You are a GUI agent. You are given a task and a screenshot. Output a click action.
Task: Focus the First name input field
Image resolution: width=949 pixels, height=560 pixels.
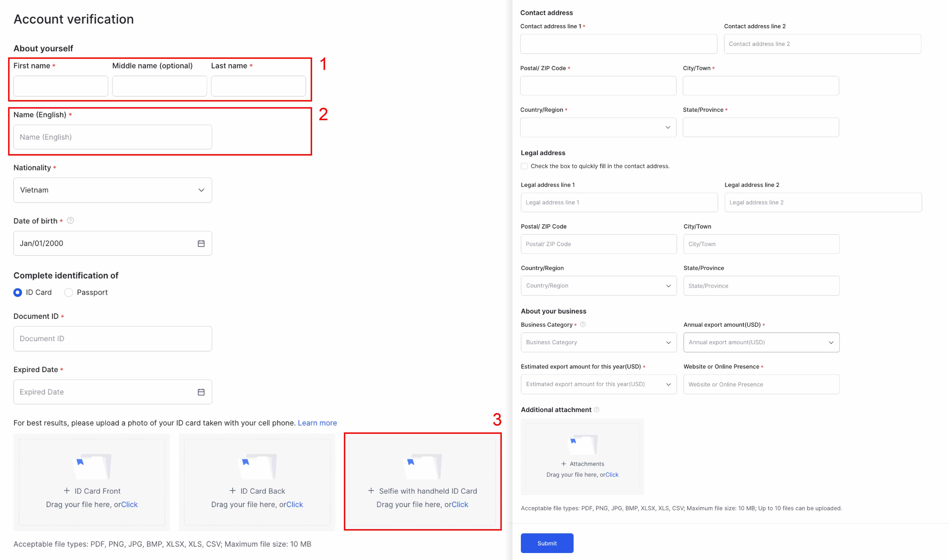click(x=61, y=86)
